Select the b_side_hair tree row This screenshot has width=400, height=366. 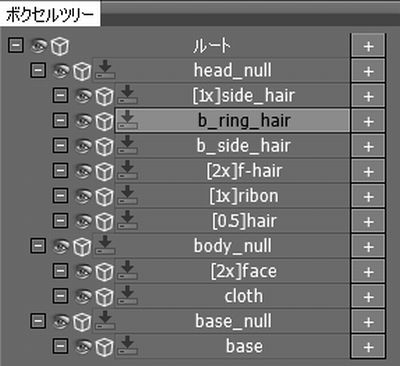tap(232, 146)
